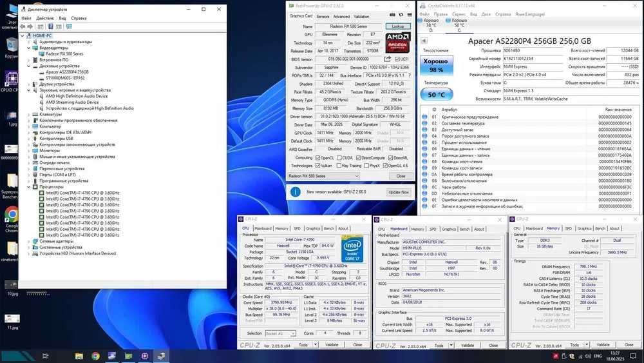
Task: Collapse the Видеоадаптеры tree node
Action: [x=29, y=48]
